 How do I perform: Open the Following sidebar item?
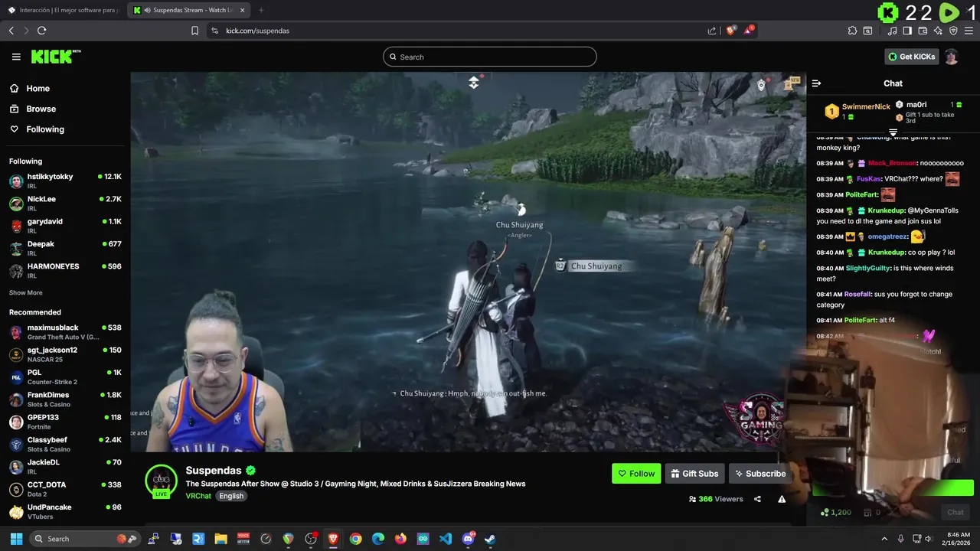[x=45, y=129]
